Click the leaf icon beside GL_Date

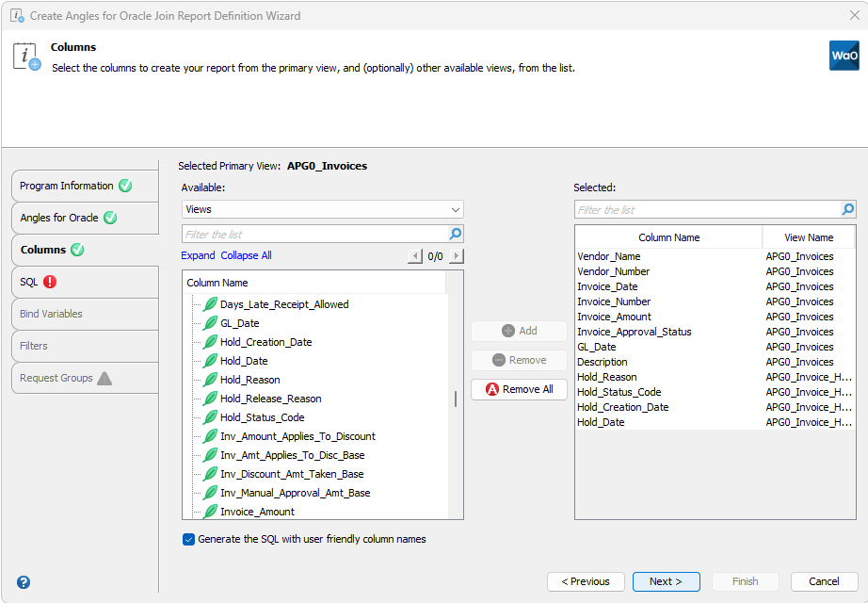(211, 323)
